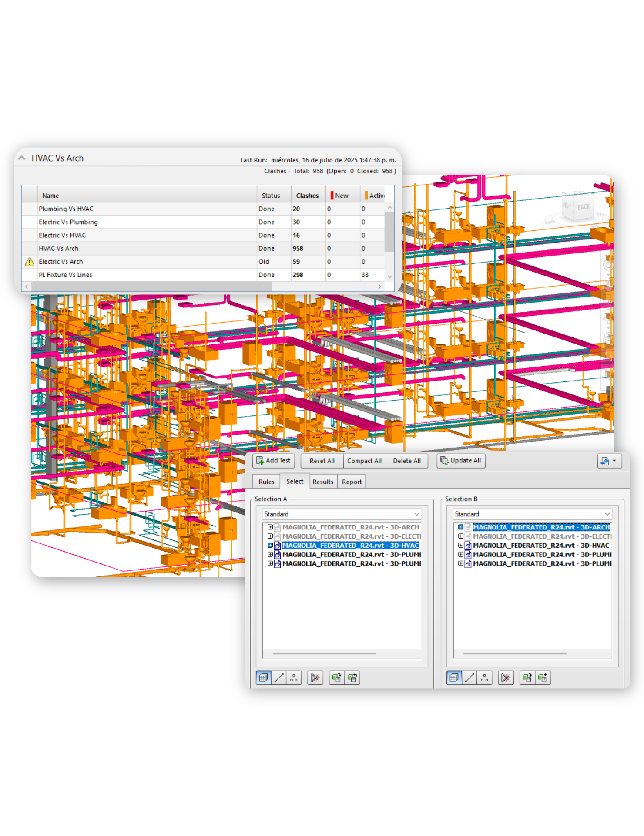Click Self-Intersect icon under Selection A
This screenshot has height=836, width=644.
pyautogui.click(x=315, y=678)
